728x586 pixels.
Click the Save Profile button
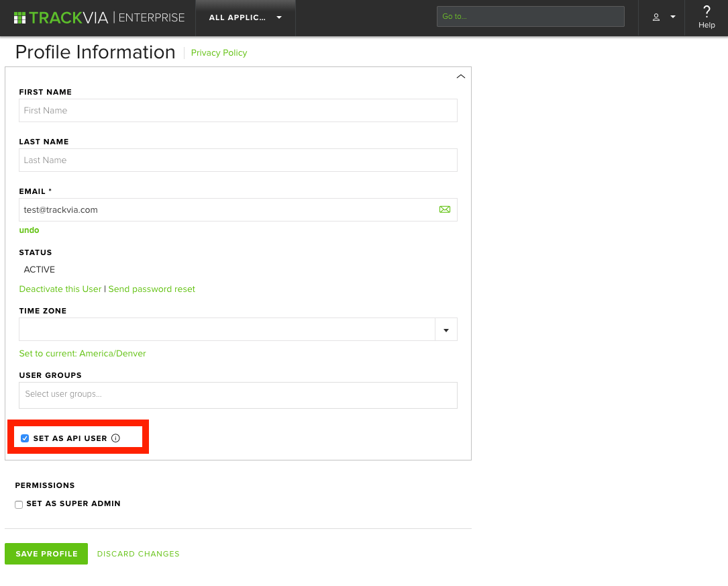(x=46, y=554)
